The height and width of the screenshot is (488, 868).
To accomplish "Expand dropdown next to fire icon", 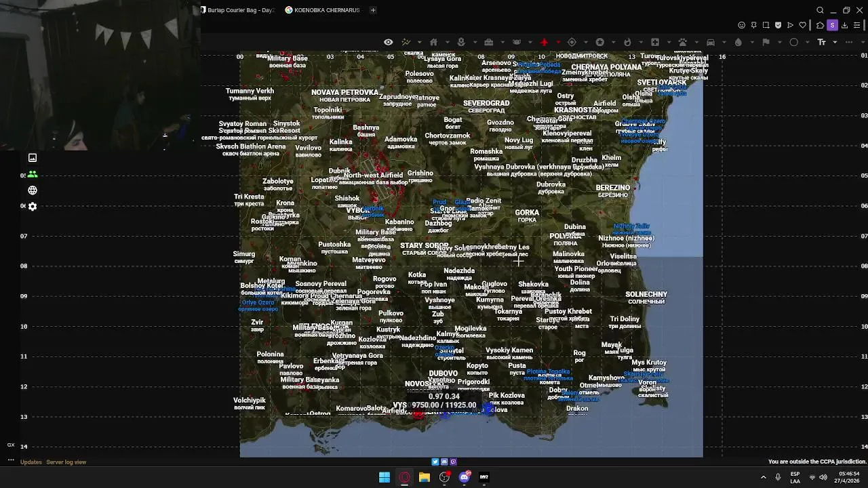I will point(641,42).
